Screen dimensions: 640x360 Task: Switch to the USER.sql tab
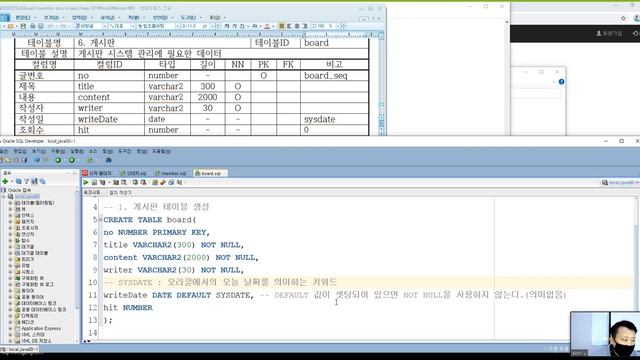pos(133,173)
